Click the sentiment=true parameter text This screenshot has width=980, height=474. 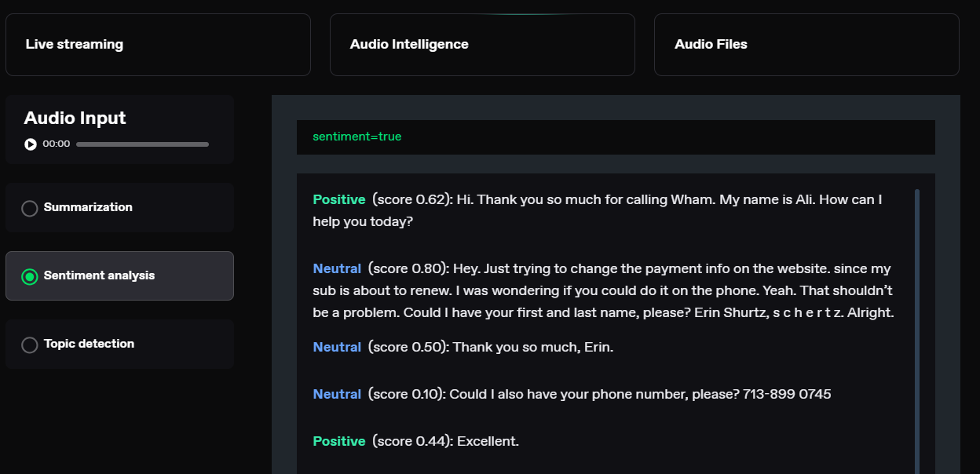[357, 137]
